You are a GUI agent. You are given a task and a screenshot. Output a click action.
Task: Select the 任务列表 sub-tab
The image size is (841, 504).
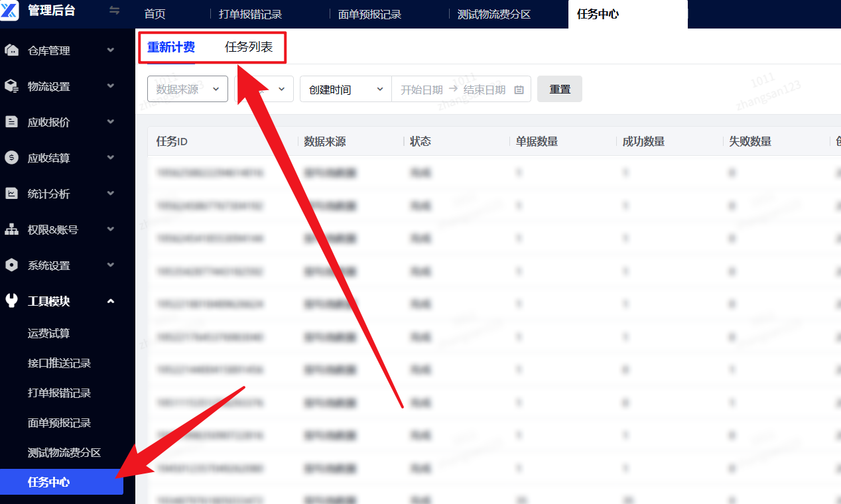(x=249, y=47)
